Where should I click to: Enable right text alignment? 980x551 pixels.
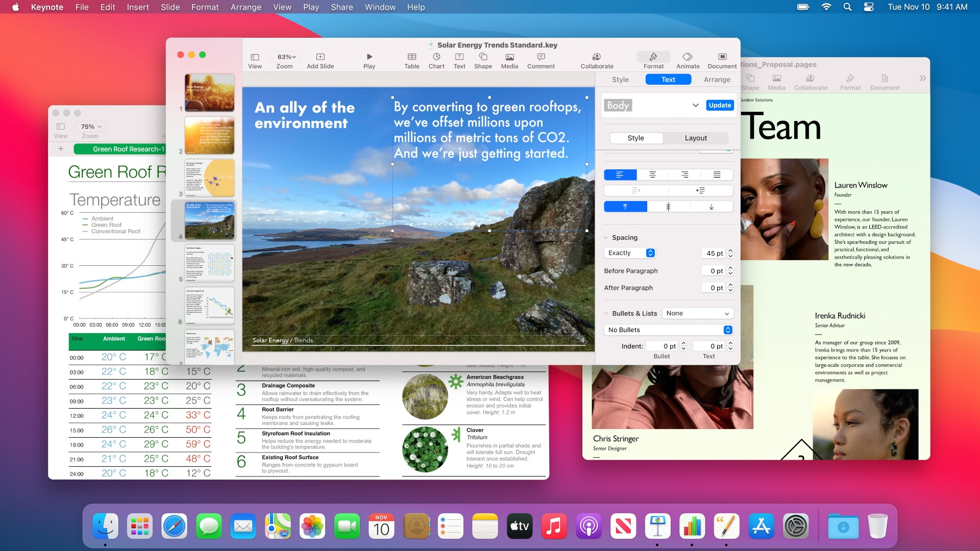(684, 174)
